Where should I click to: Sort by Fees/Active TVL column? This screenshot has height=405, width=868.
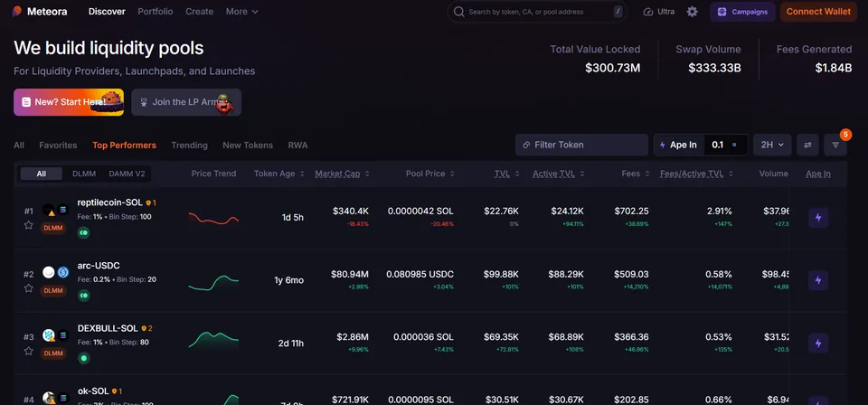(x=696, y=174)
